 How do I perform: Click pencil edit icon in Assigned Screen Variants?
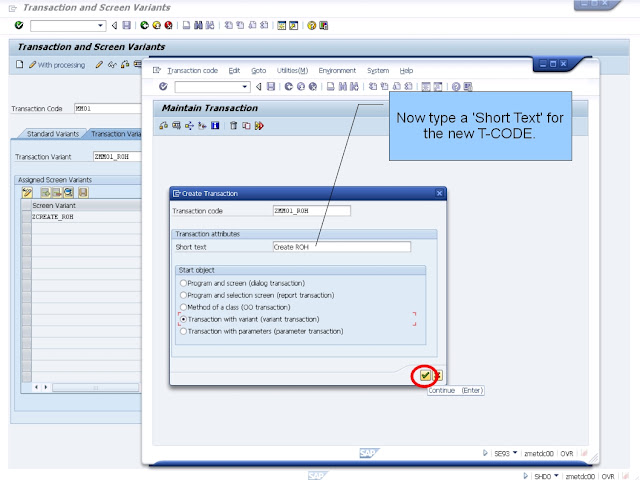[27, 192]
